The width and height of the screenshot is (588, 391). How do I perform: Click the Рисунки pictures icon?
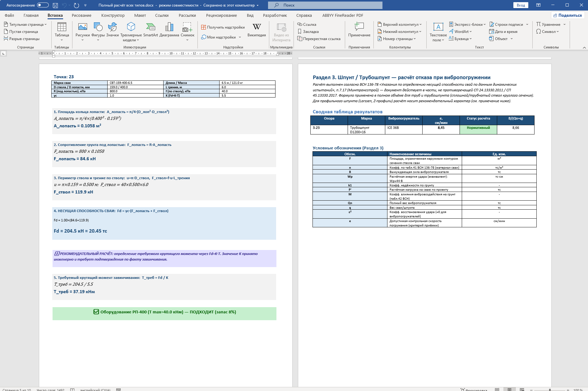[x=83, y=27]
